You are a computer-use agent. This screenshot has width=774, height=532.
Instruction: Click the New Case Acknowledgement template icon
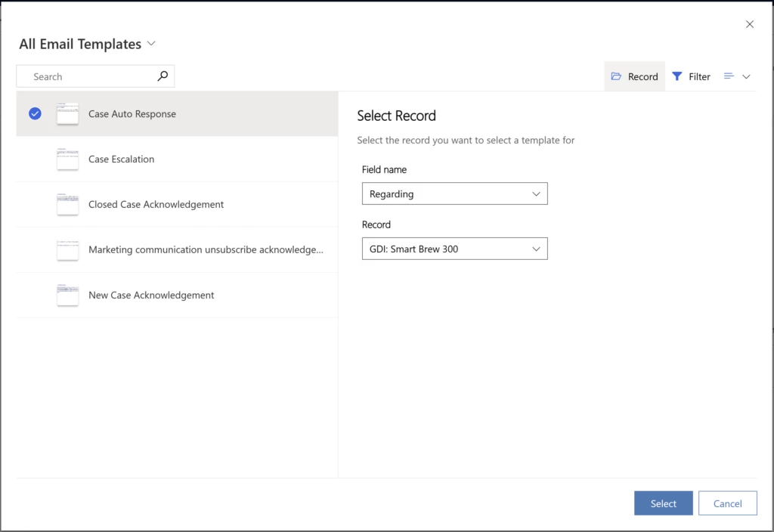pos(67,295)
